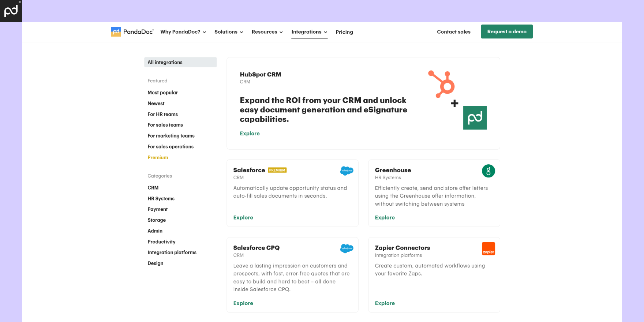Expand the Resources dropdown menu

click(267, 32)
